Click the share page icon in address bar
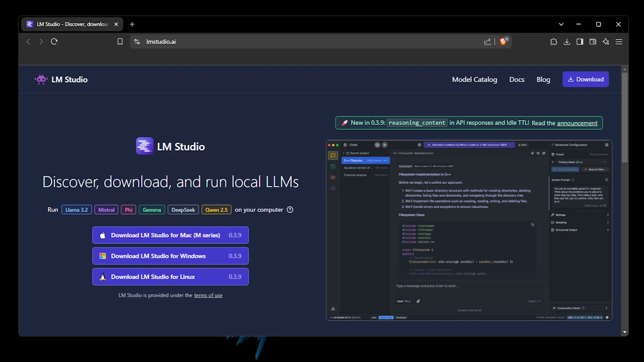 (487, 42)
